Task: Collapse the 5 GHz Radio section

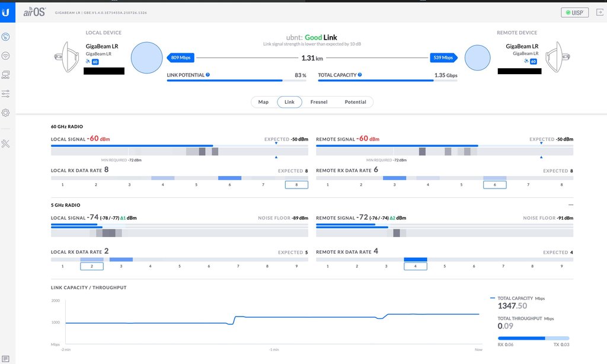Action: coord(571,205)
